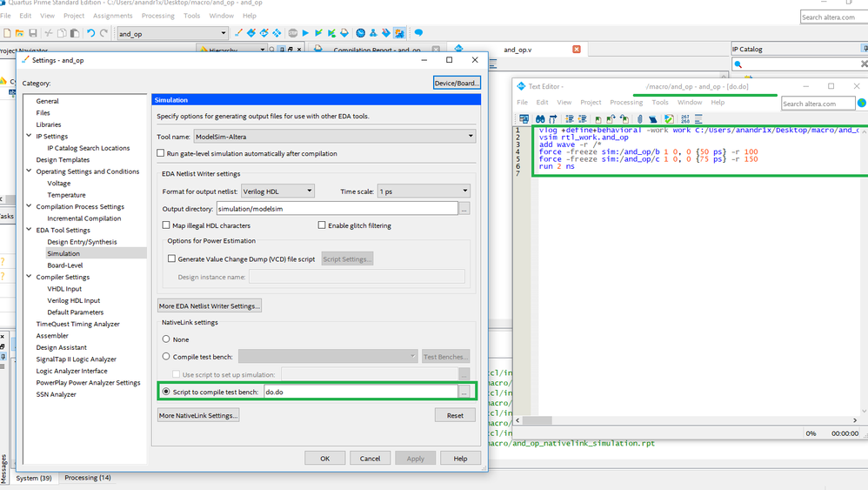
Task: Click the Undo arrow in main toolbar
Action: click(x=90, y=33)
